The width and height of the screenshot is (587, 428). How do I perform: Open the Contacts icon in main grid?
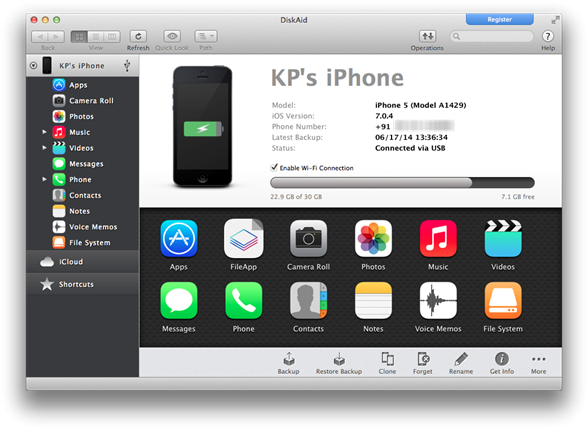pyautogui.click(x=308, y=301)
